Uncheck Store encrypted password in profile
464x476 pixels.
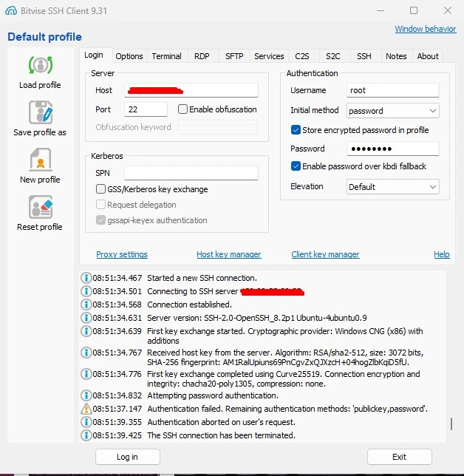(x=296, y=130)
